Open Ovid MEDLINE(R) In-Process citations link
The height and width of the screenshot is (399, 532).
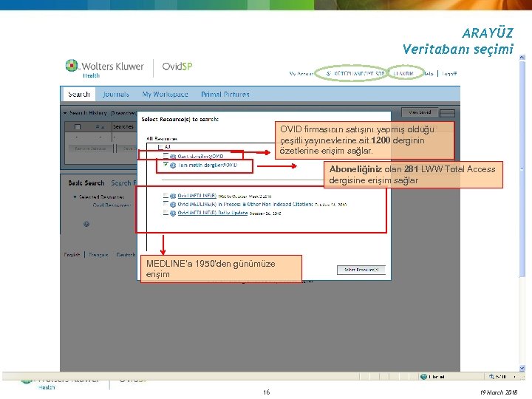[x=245, y=204]
